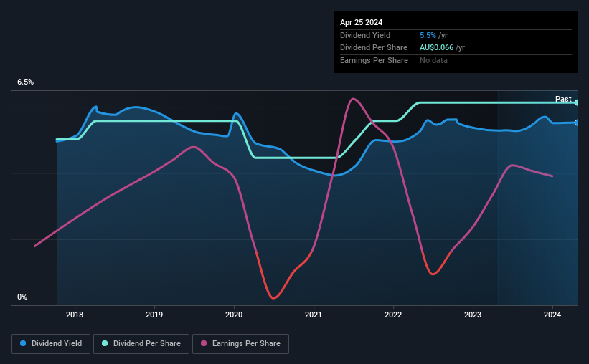This screenshot has height=364, width=589.
Task: Click the Past label on the chart
Action: (563, 99)
